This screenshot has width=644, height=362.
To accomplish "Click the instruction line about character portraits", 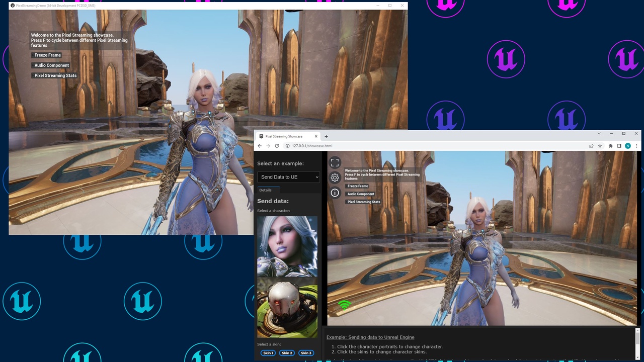I will (390, 347).
